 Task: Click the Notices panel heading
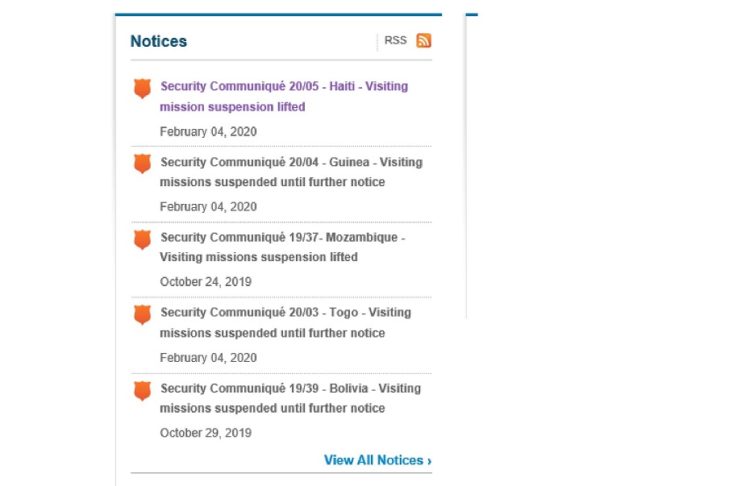(x=159, y=41)
